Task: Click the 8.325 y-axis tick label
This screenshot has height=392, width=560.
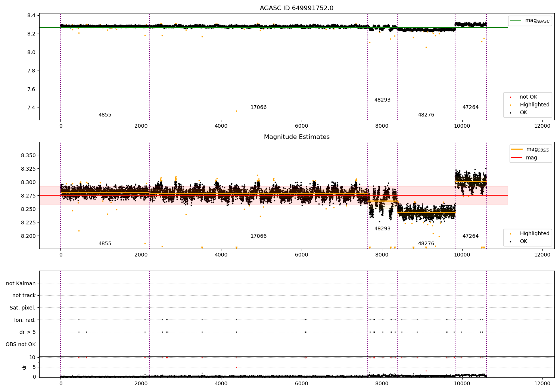Action: (x=28, y=169)
